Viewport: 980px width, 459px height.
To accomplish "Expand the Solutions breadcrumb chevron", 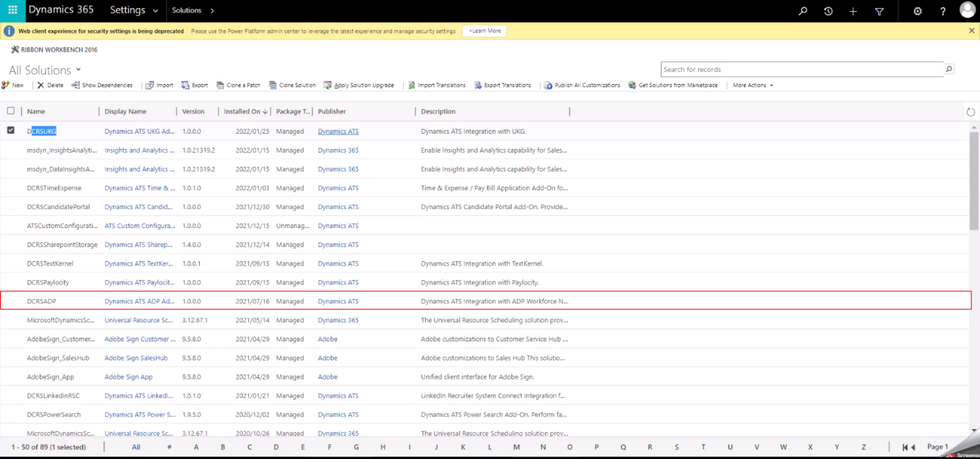I will pyautogui.click(x=212, y=10).
